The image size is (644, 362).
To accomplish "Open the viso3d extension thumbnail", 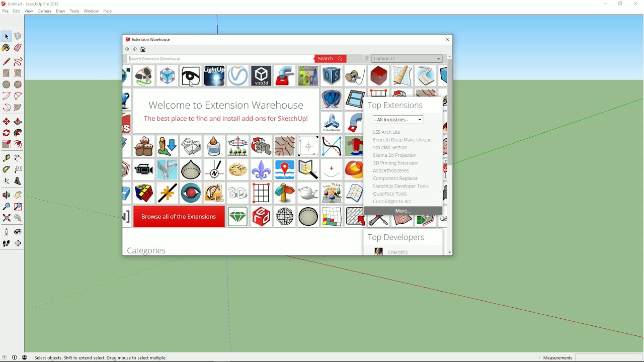I will click(x=261, y=76).
